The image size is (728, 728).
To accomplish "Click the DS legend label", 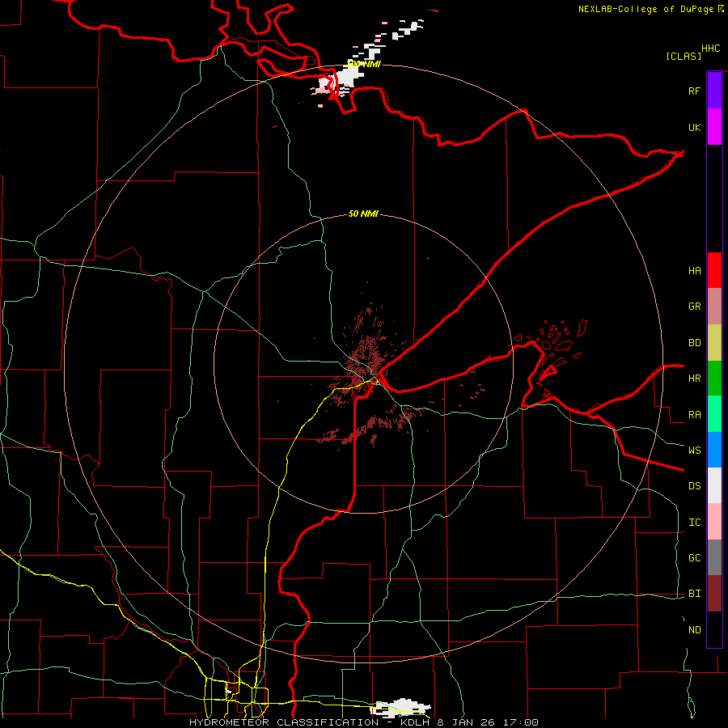I will pyautogui.click(x=694, y=486).
